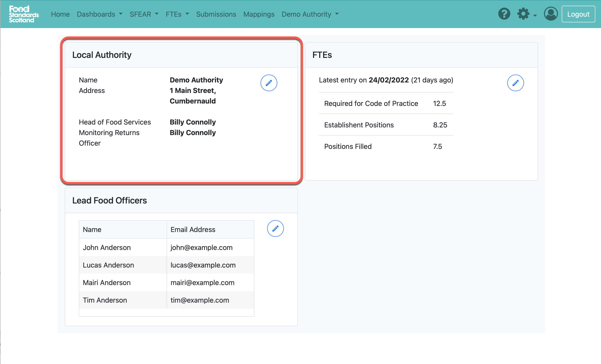Click the Logout button
This screenshot has width=601, height=364.
coord(578,14)
